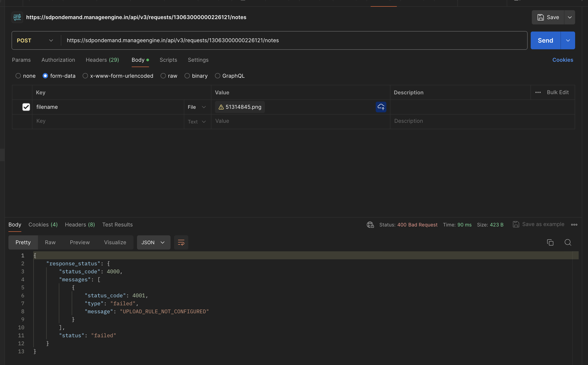Toggle the word wrap lines icon
The height and width of the screenshot is (365, 588).
(x=181, y=242)
